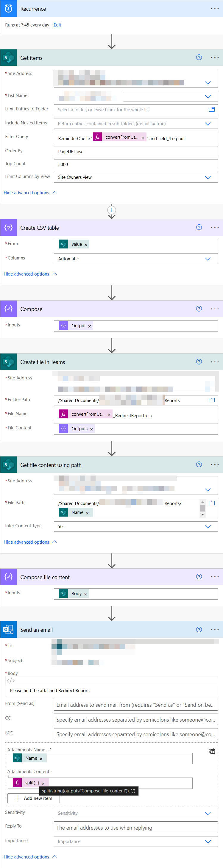Expand the List Name dropdown
The width and height of the screenshot is (223, 868).
(x=208, y=96)
